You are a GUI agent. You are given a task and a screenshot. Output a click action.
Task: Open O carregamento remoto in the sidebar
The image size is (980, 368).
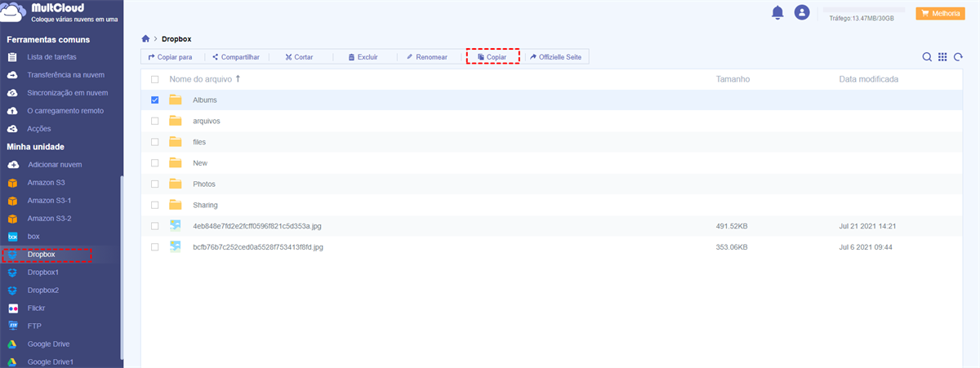click(65, 111)
